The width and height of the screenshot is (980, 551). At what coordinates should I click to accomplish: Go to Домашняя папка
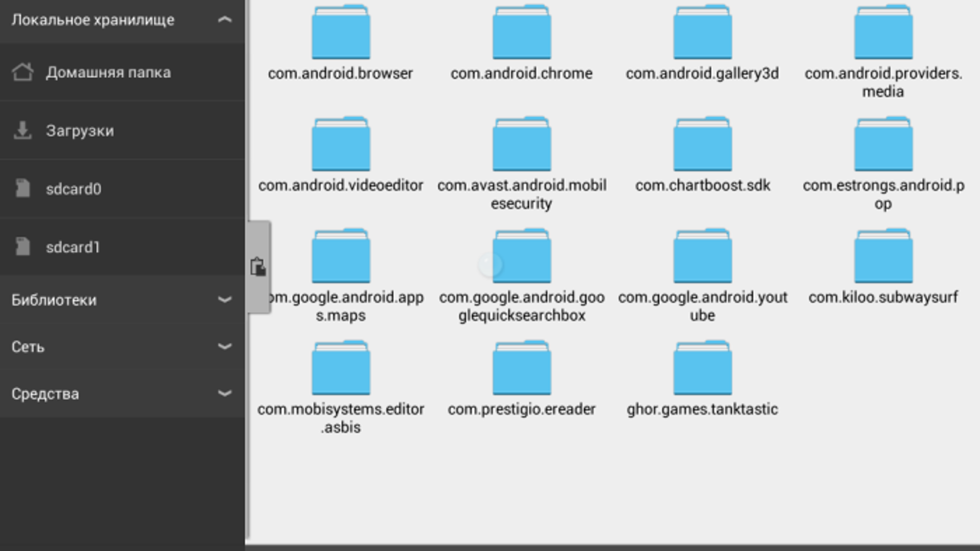click(107, 73)
